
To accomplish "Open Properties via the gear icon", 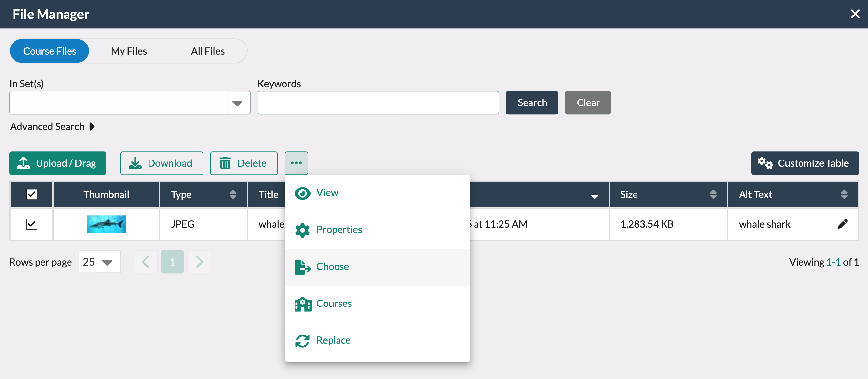I will pyautogui.click(x=302, y=230).
